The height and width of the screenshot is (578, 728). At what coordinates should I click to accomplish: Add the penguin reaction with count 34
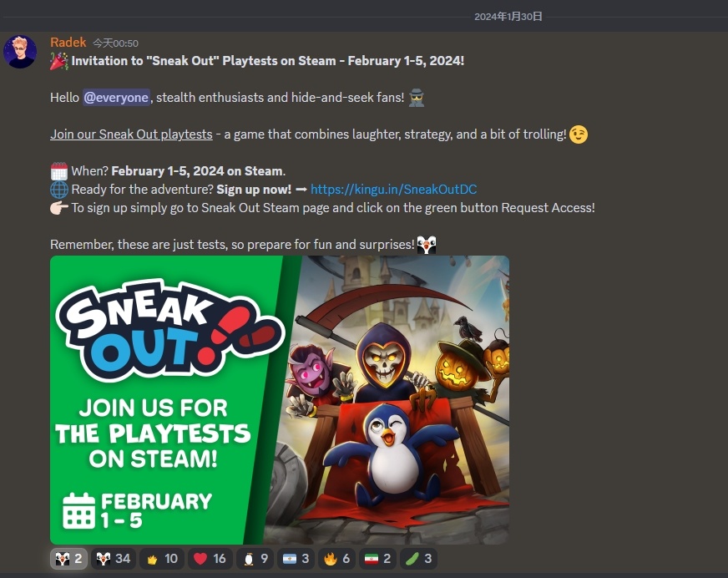click(114, 559)
